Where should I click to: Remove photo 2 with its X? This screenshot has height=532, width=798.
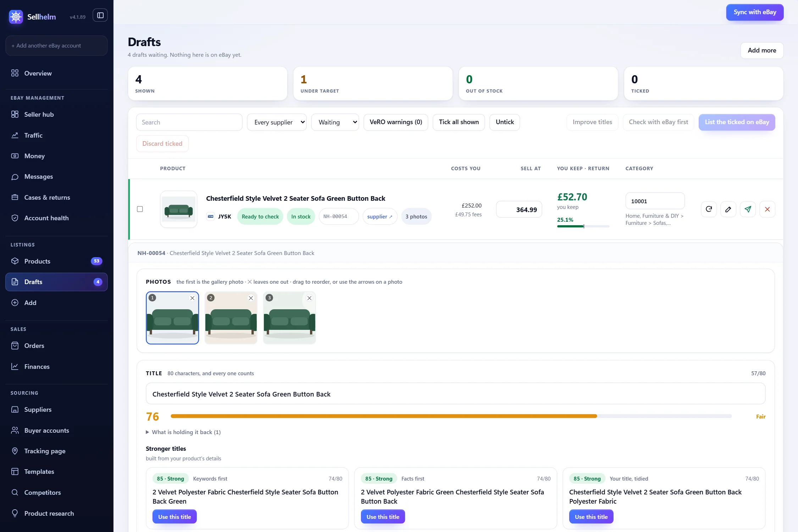pyautogui.click(x=251, y=298)
